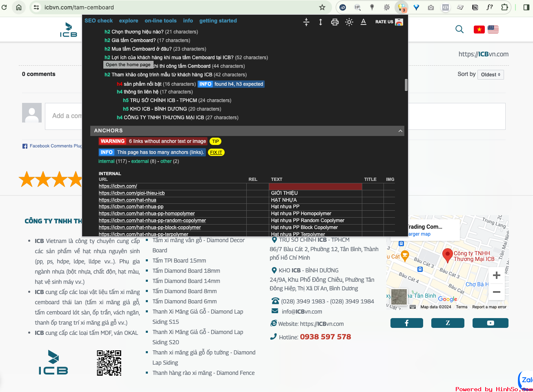This screenshot has width=533, height=392.
Task: Zoom in on the Google map
Action: pos(497,275)
